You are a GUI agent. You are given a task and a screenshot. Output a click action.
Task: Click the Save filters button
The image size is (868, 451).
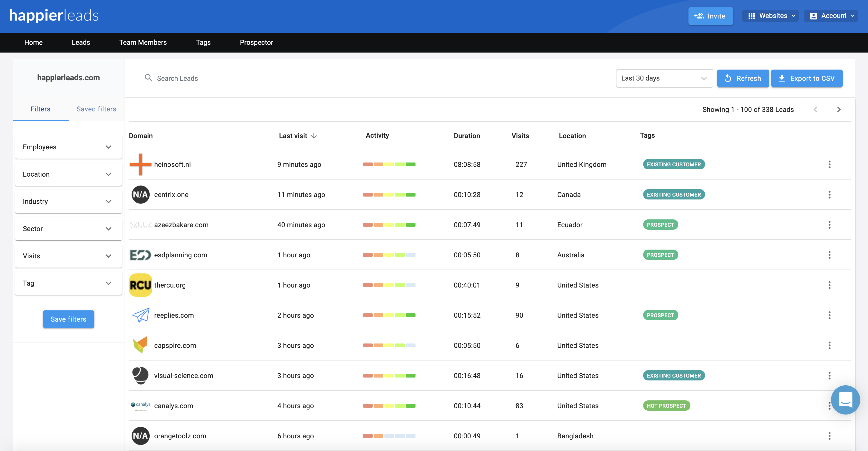click(68, 319)
